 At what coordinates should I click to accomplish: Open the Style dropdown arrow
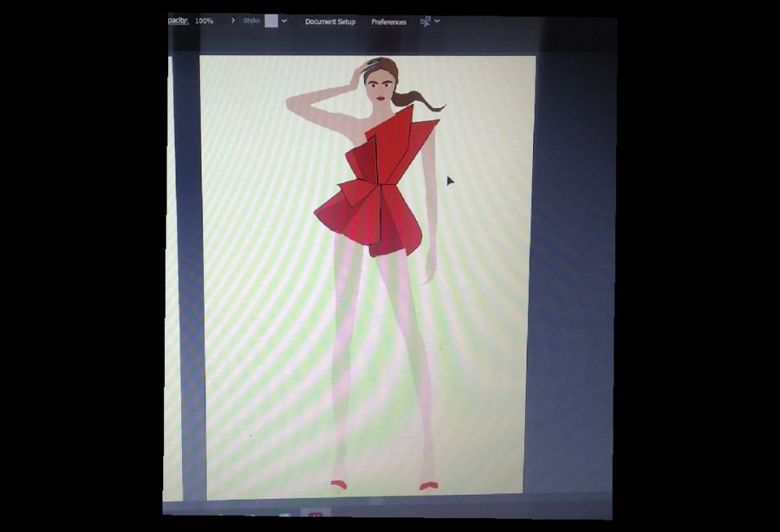tap(284, 21)
